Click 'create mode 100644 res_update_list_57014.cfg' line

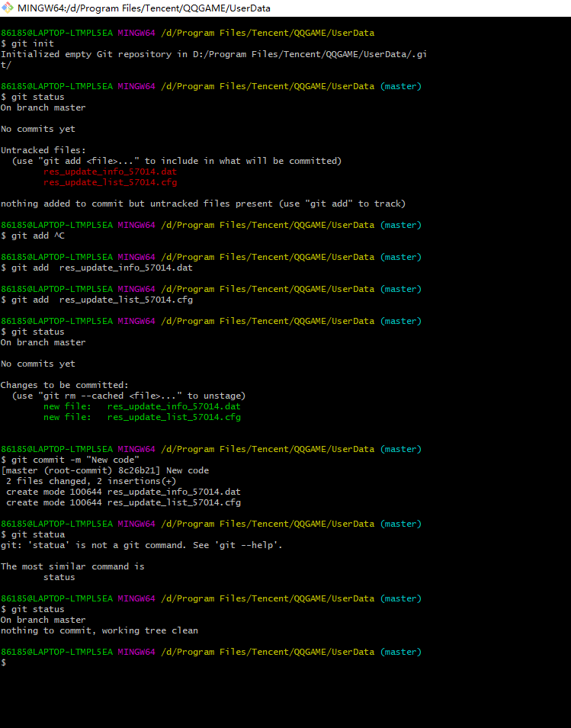click(x=124, y=503)
